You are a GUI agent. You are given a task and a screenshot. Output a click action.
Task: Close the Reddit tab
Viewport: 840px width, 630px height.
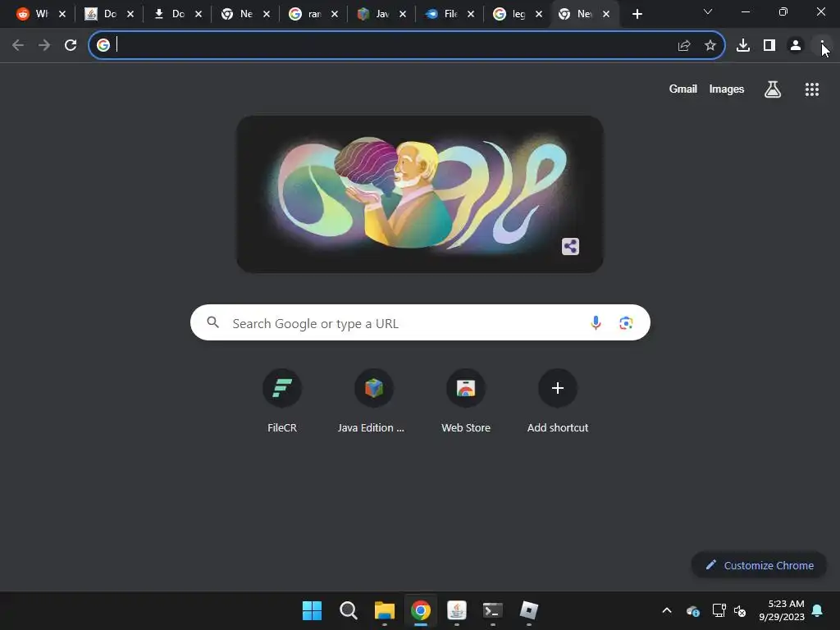click(62, 14)
